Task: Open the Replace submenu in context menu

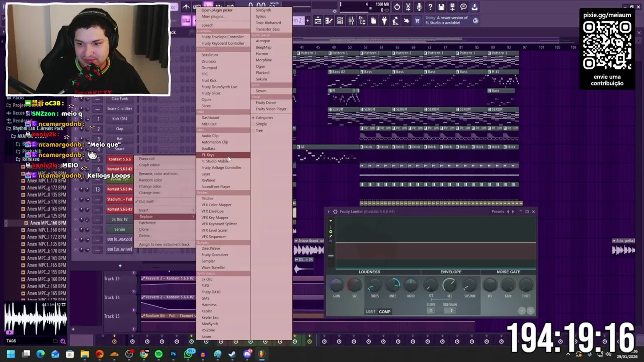Action: coord(165,217)
